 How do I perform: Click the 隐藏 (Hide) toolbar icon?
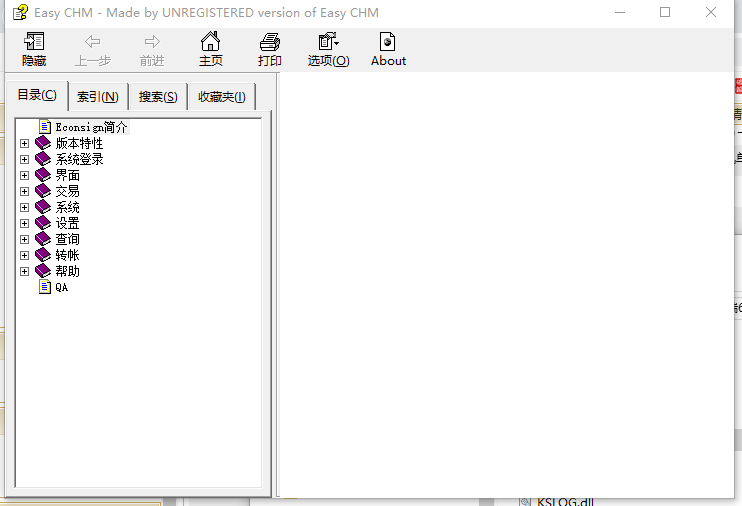34,42
